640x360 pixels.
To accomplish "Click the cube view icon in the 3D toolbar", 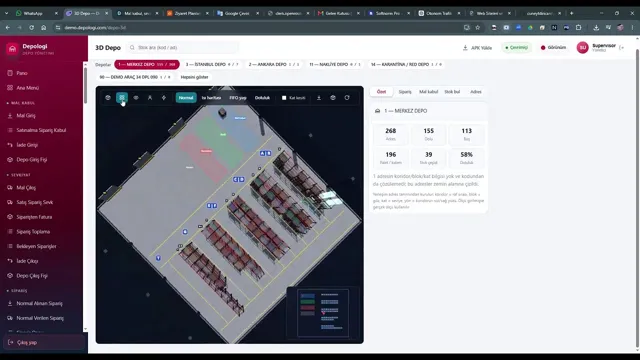I will (108, 98).
